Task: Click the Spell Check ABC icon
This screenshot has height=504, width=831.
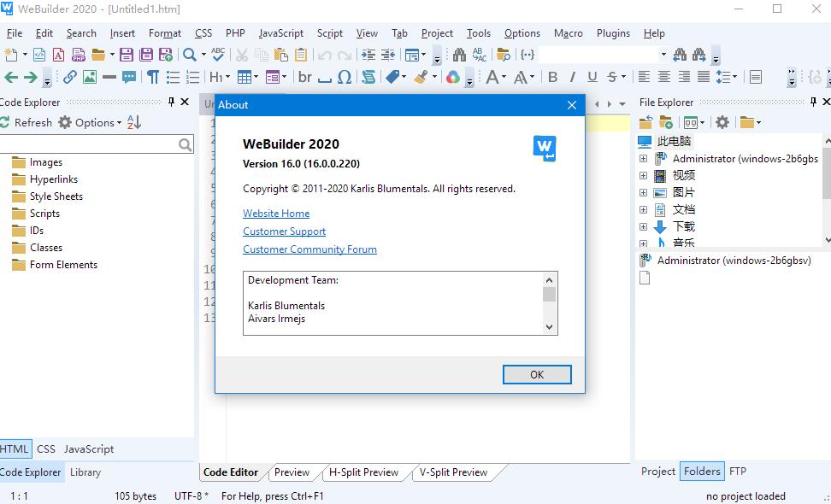Action: click(218, 55)
